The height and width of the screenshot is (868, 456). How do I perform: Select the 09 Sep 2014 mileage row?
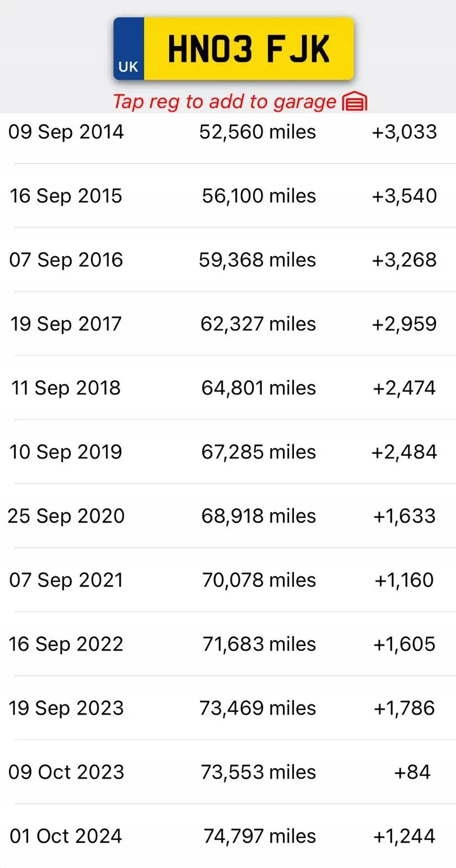tap(228, 132)
